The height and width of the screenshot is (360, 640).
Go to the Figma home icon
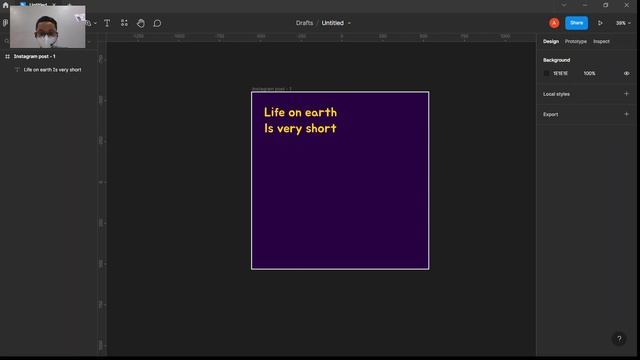click(5, 5)
